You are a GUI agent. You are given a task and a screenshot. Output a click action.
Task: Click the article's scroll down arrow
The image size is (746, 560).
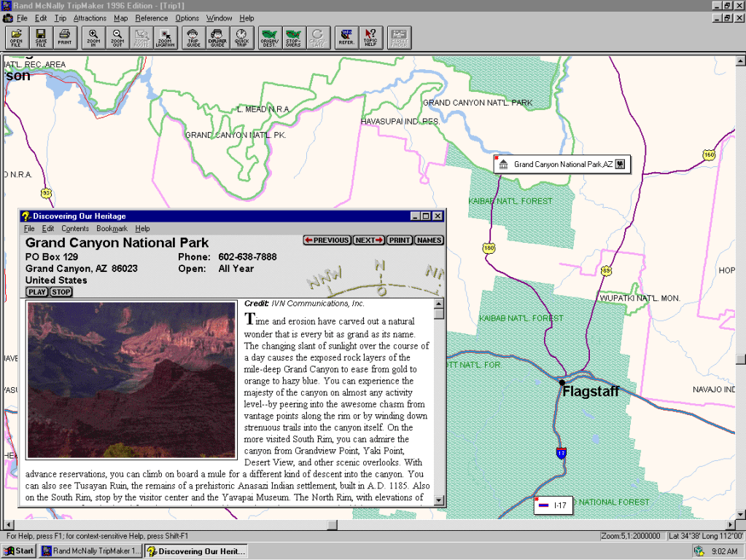(439, 500)
